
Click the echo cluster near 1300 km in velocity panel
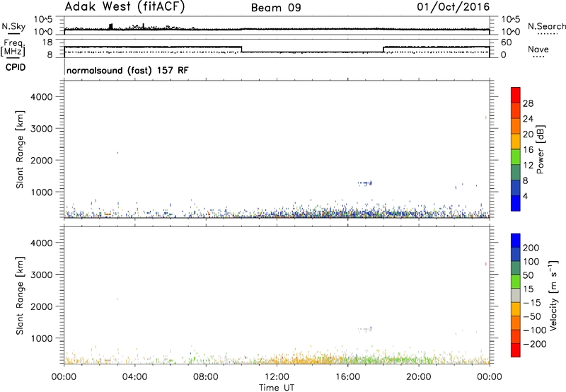click(365, 329)
